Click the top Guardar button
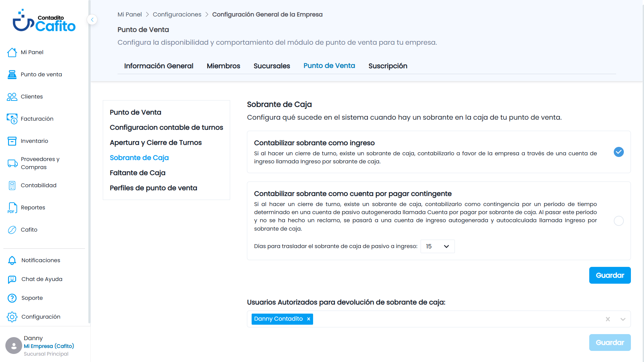This screenshot has height=362, width=644. click(x=610, y=275)
